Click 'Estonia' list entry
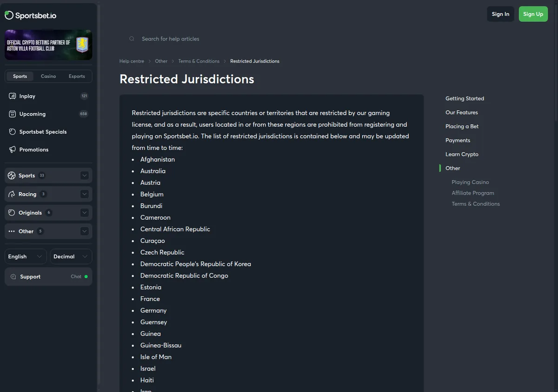This screenshot has width=558, height=392. coord(151,287)
